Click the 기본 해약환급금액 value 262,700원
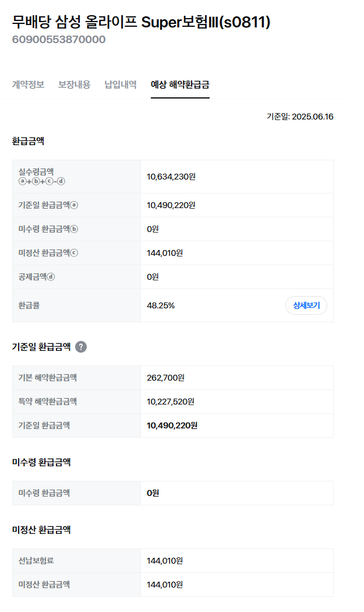 pyautogui.click(x=165, y=378)
